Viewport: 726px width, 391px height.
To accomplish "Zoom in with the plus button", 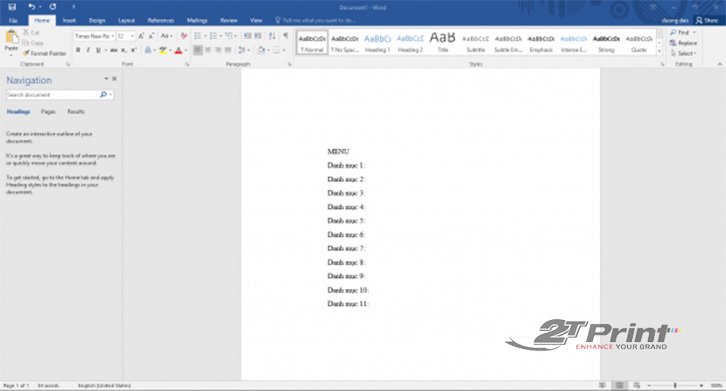I will pyautogui.click(x=701, y=385).
